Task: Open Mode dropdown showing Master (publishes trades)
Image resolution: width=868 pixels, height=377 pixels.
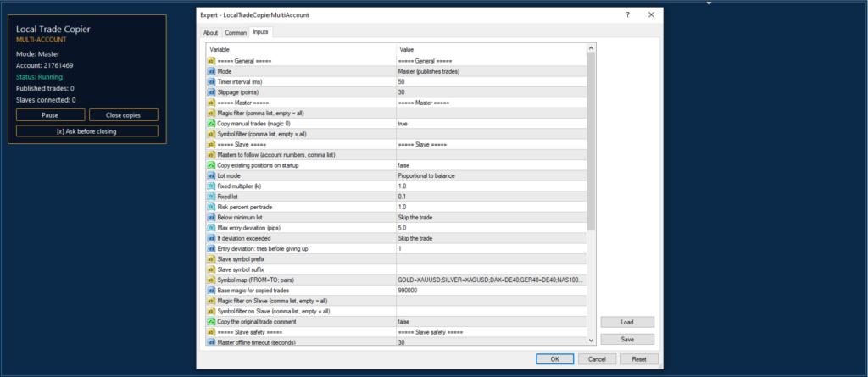Action: tap(491, 71)
